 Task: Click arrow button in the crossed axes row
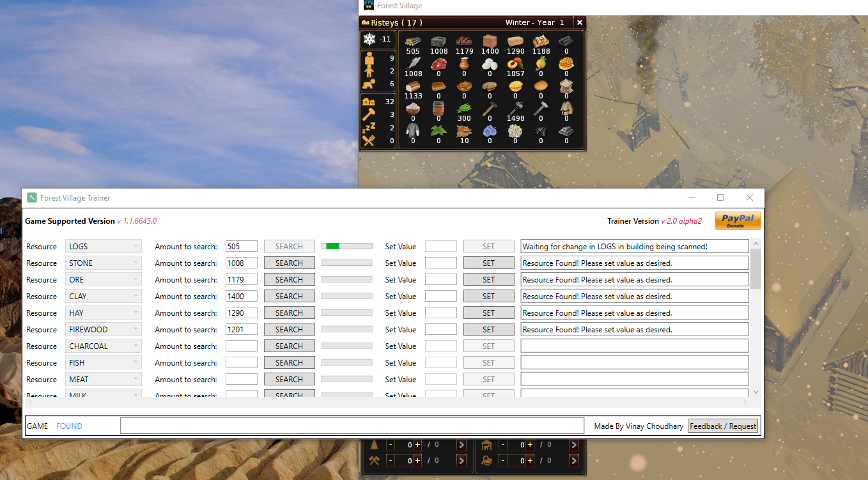click(x=461, y=460)
